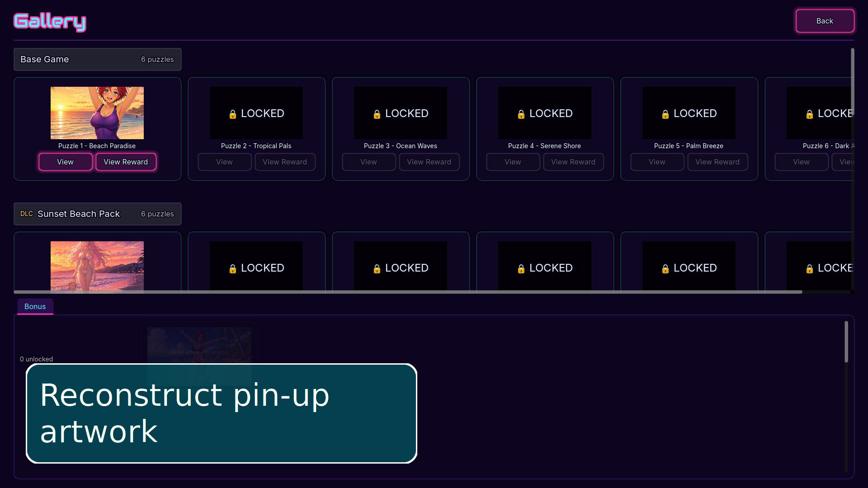Open the first Sunset Beach Pack thumbnail
Image resolution: width=868 pixels, height=488 pixels.
[x=97, y=266]
